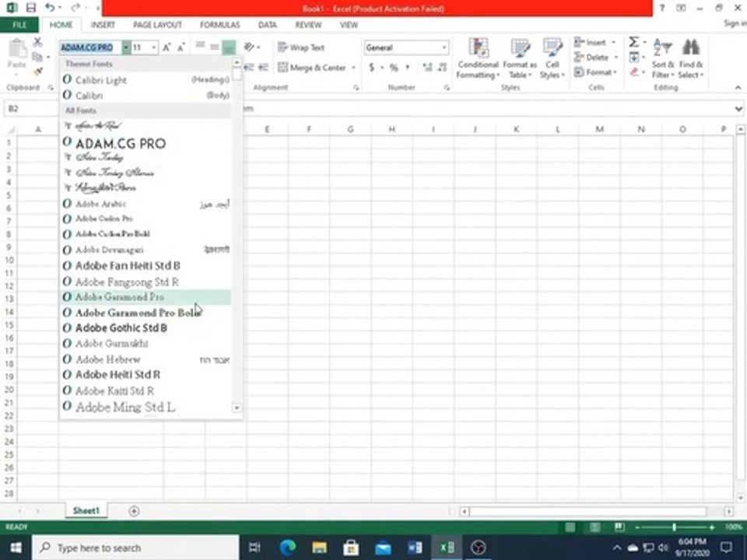The width and height of the screenshot is (747, 560).
Task: Switch to the PAGE LAYOUT tab
Action: click(x=157, y=25)
